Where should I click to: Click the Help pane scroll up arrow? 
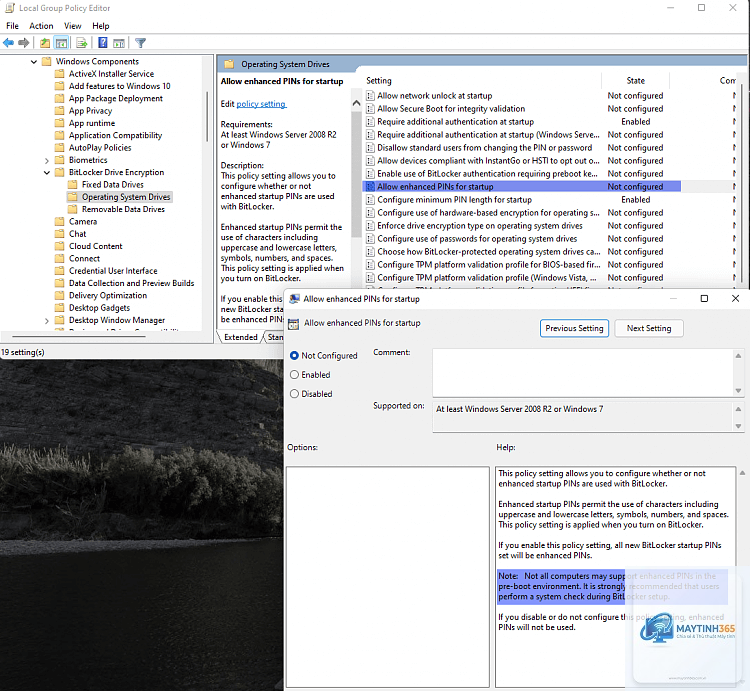coord(742,473)
